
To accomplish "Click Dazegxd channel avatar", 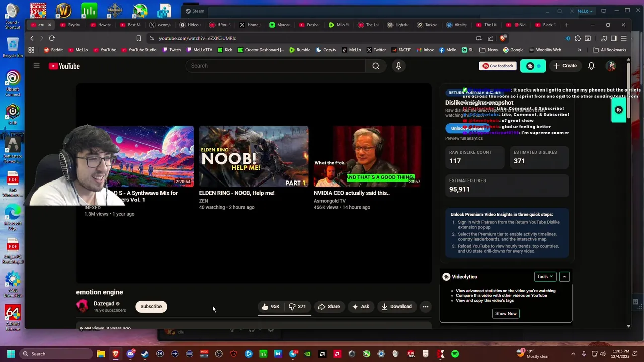I will [82, 306].
